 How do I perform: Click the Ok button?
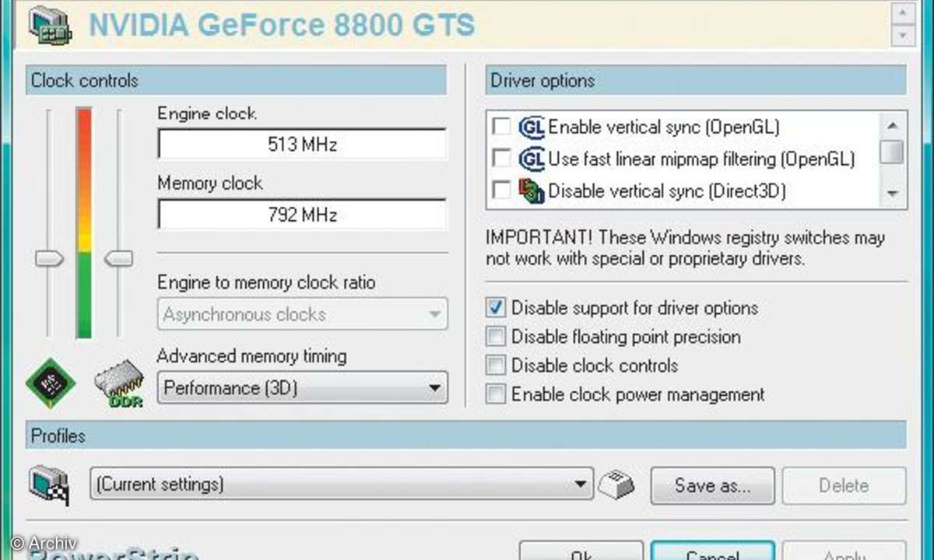(581, 551)
